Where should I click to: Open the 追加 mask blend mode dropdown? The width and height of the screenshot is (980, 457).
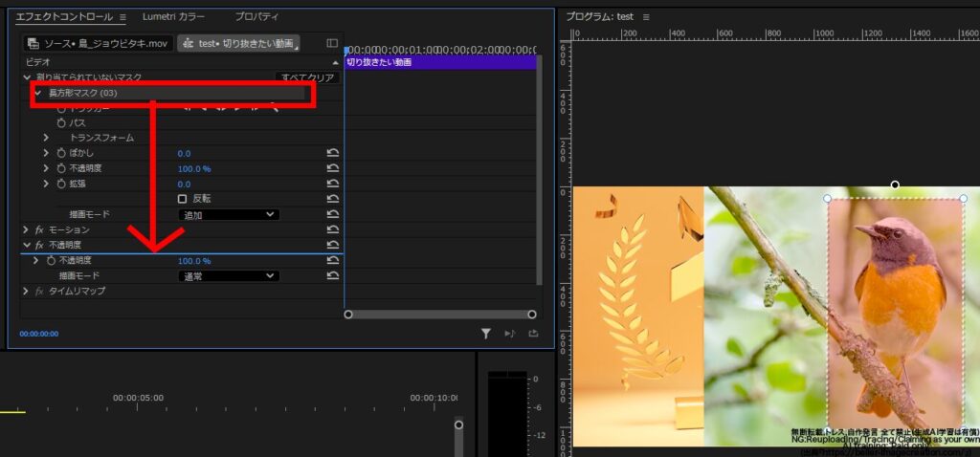pyautogui.click(x=229, y=214)
